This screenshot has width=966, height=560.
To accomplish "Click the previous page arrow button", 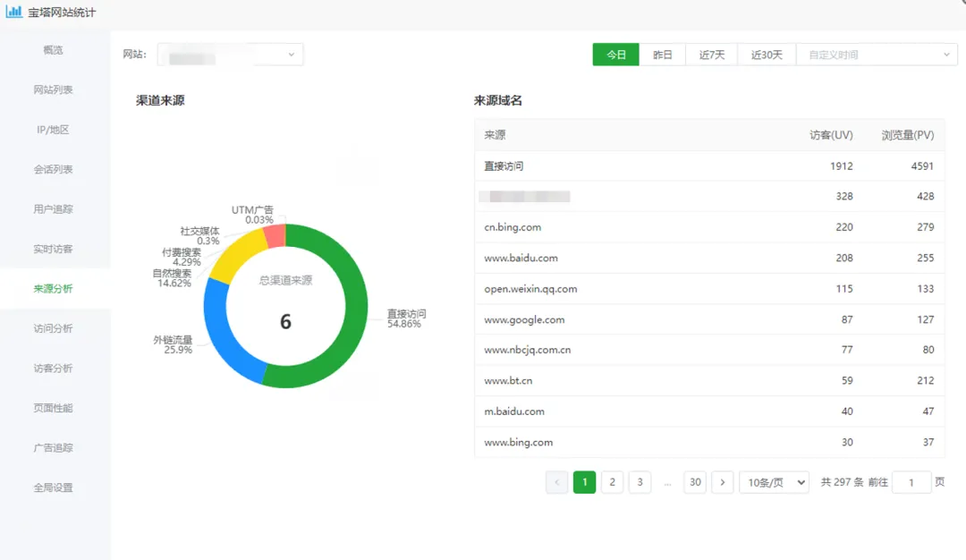I will pyautogui.click(x=557, y=482).
